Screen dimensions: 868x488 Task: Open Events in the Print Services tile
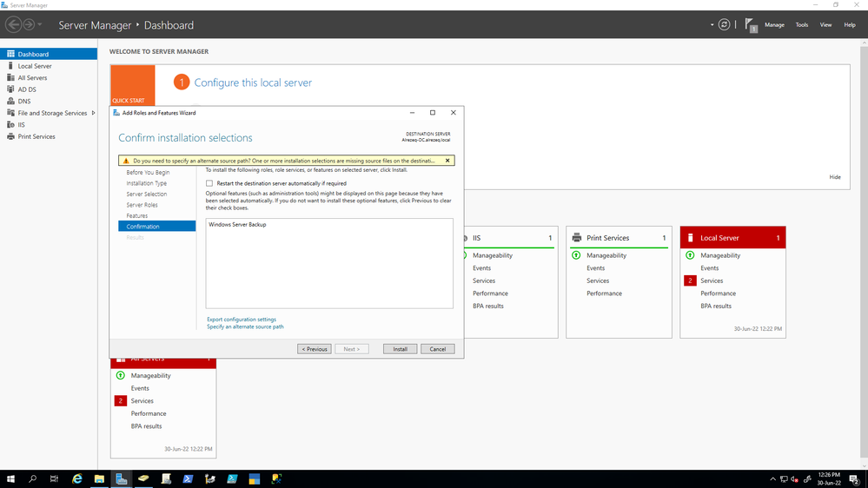pos(596,267)
